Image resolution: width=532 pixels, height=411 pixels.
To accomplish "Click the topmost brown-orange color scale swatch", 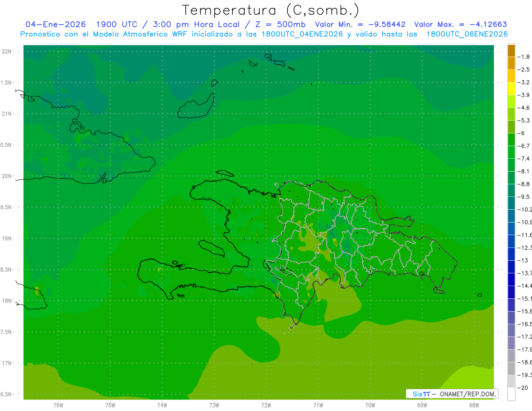I will [x=511, y=51].
